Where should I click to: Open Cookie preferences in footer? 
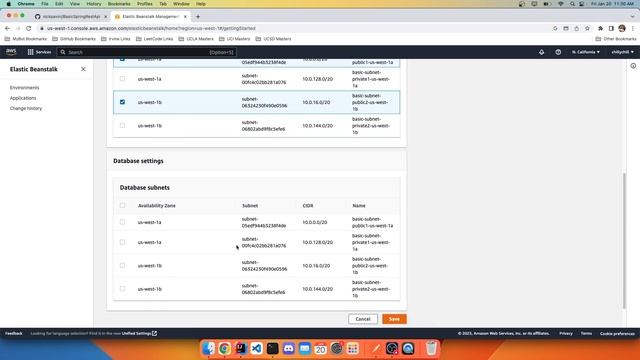coord(617,333)
